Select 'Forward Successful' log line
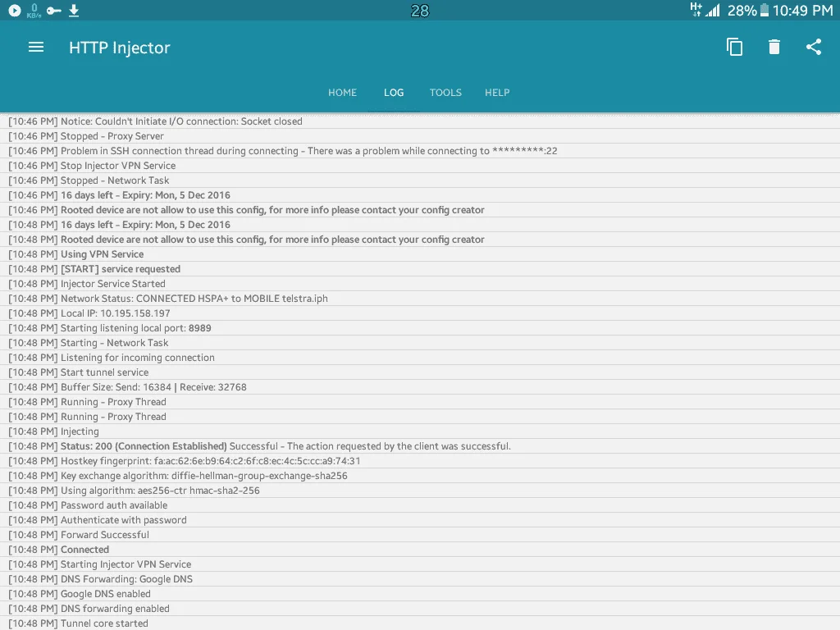This screenshot has height=630, width=840. click(420, 535)
